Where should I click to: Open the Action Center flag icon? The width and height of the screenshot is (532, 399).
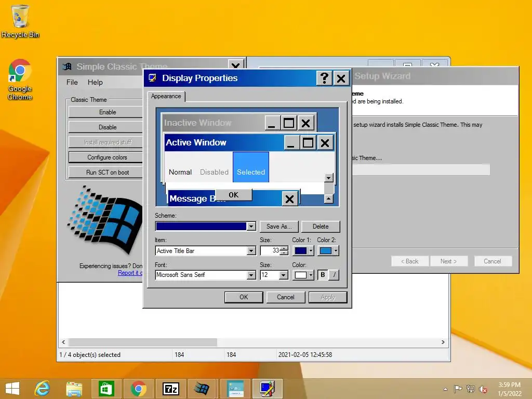click(x=458, y=389)
